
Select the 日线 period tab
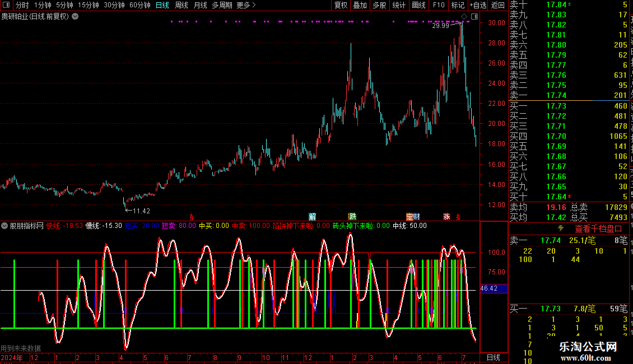pos(162,5)
